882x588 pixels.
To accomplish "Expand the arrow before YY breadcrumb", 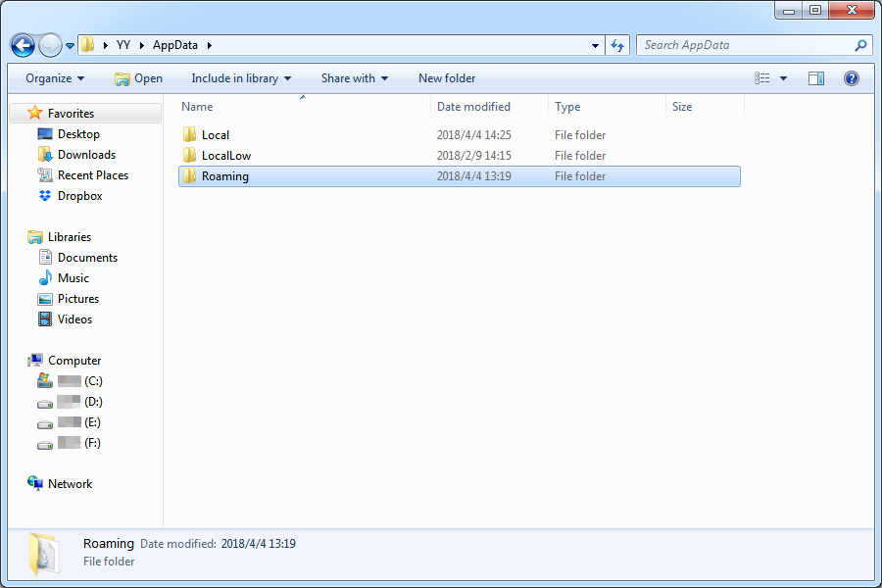I will coord(105,46).
